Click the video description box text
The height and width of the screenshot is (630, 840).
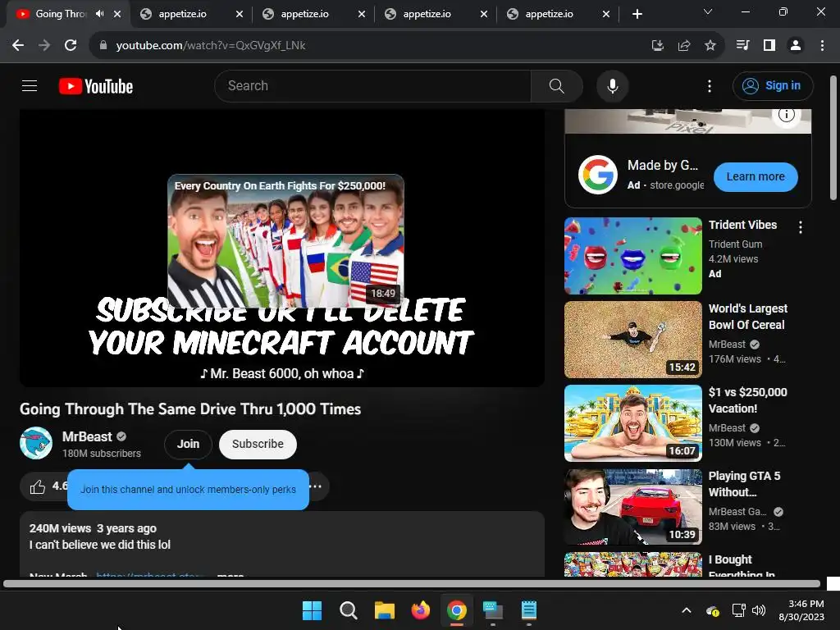click(x=99, y=545)
